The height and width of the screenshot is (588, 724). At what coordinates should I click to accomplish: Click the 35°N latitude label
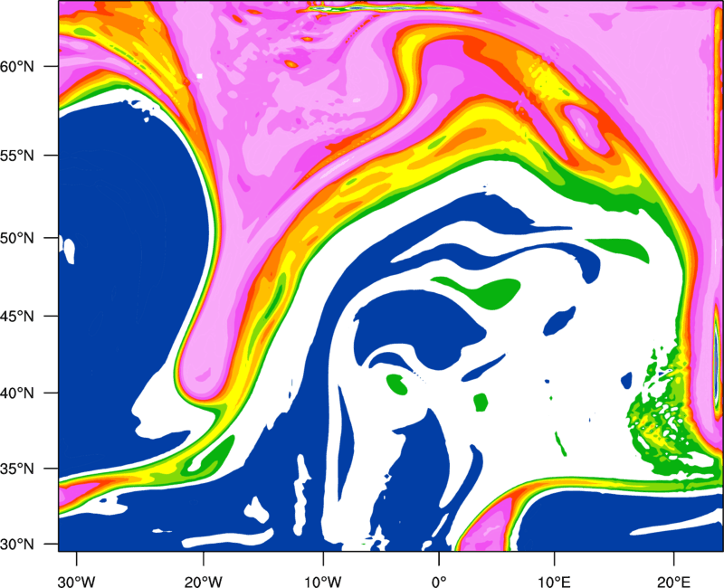point(17,469)
